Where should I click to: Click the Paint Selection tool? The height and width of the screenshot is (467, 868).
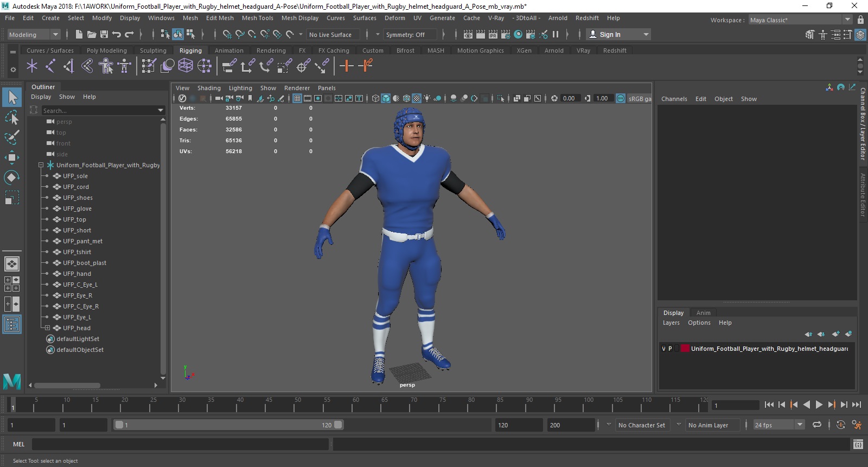point(11,137)
